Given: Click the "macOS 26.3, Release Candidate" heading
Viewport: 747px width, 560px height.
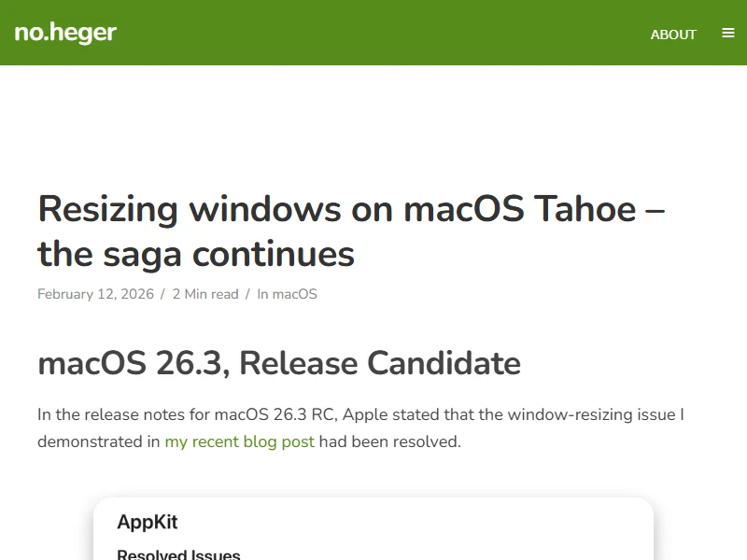Looking at the screenshot, I should pos(279,363).
